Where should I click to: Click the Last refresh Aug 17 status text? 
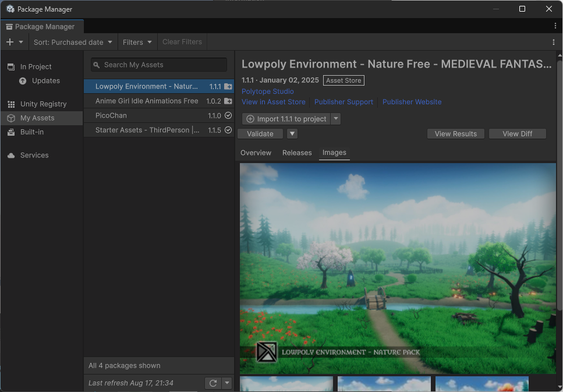pyautogui.click(x=130, y=383)
